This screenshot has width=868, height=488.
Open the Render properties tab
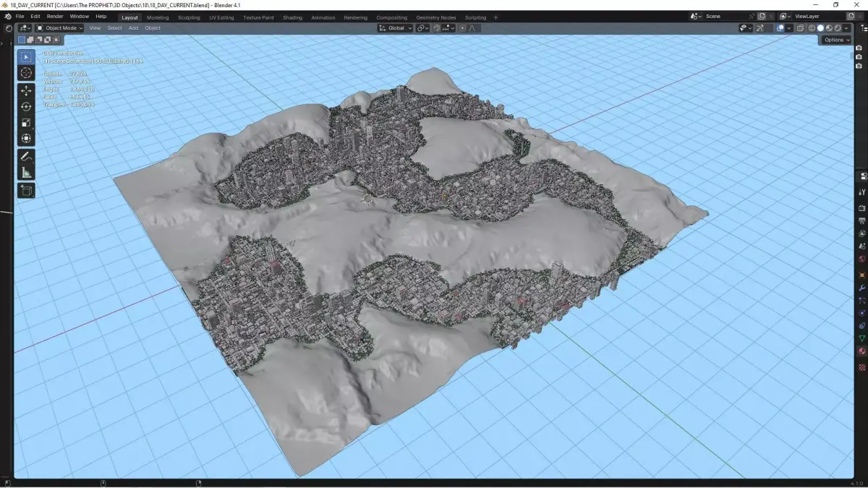(862, 208)
